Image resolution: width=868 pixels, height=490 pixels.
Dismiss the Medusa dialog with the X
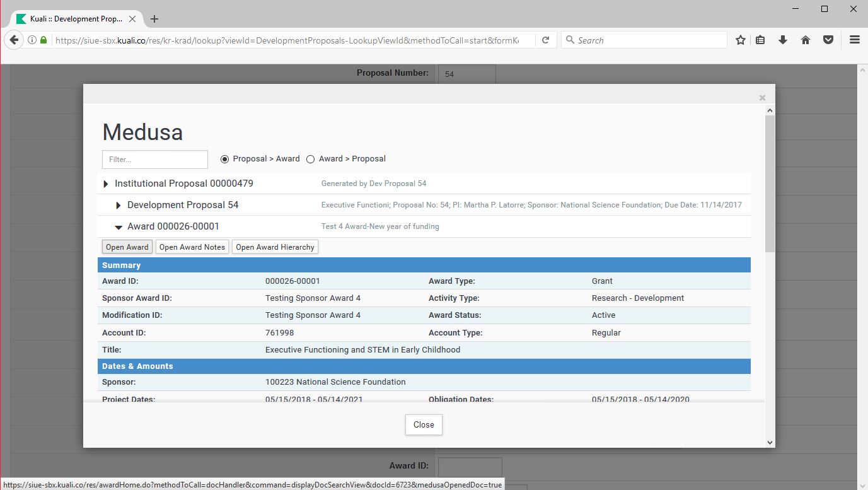tap(762, 98)
